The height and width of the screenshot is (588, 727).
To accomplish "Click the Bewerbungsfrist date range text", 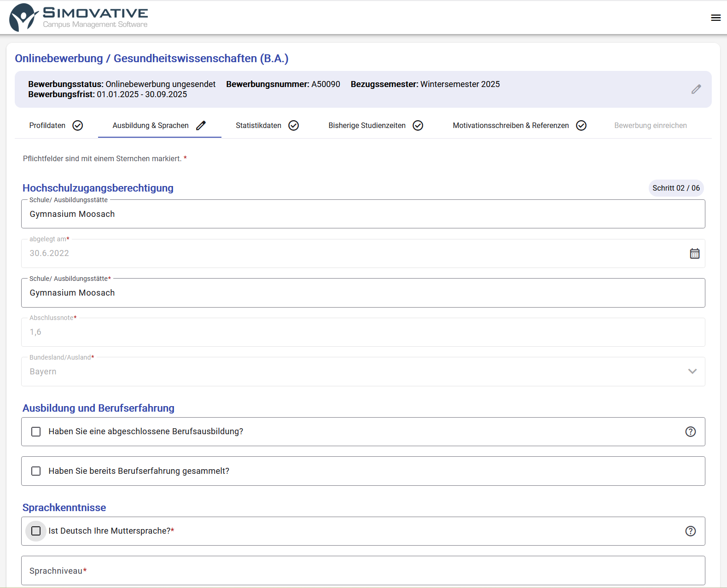I will 108,94.
